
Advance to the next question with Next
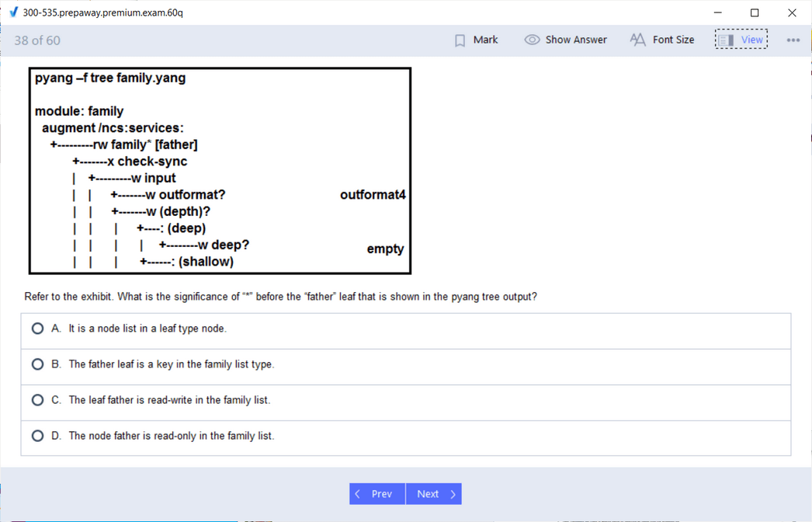(x=434, y=494)
